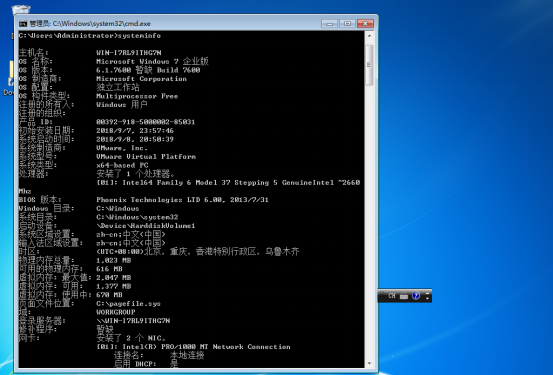Click system directory 'C:\Windows\system32' value
Image resolution: width=553 pixels, height=375 pixels.
(137, 217)
